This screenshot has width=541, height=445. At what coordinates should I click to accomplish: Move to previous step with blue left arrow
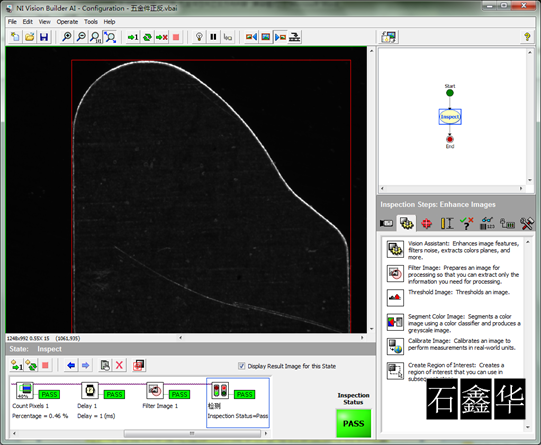click(x=71, y=365)
